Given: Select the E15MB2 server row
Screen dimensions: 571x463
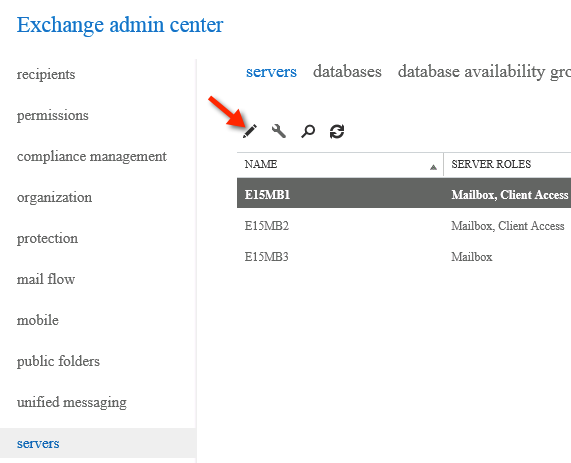Looking at the screenshot, I should (x=404, y=226).
